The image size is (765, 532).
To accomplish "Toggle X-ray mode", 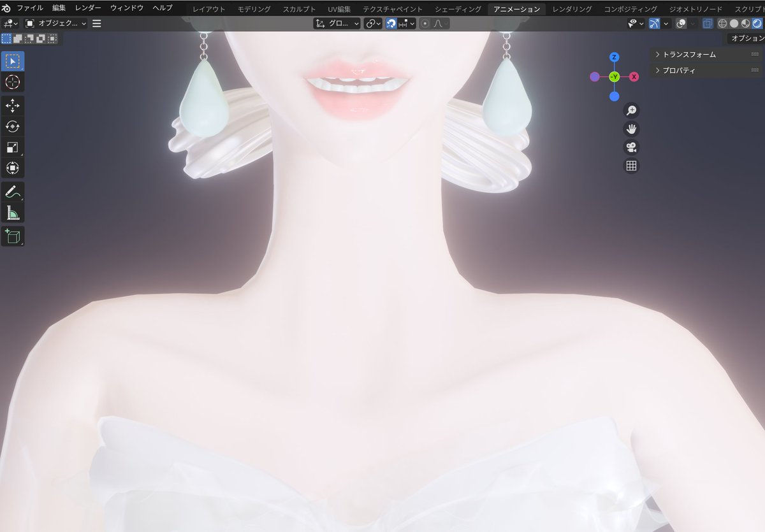I will point(708,24).
